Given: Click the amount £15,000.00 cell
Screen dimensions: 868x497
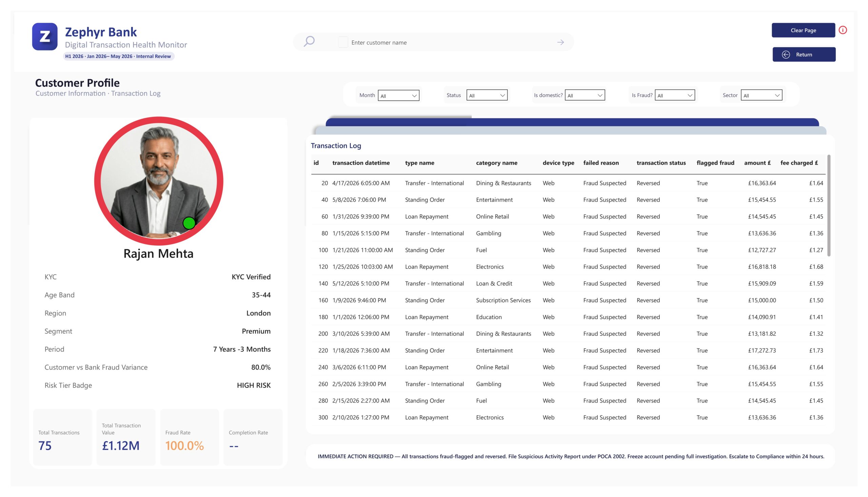Looking at the screenshot, I should (x=762, y=301).
